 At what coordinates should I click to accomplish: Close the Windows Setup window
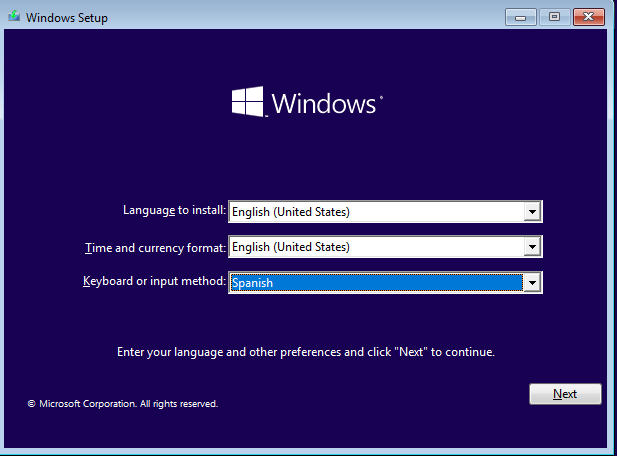click(x=587, y=17)
